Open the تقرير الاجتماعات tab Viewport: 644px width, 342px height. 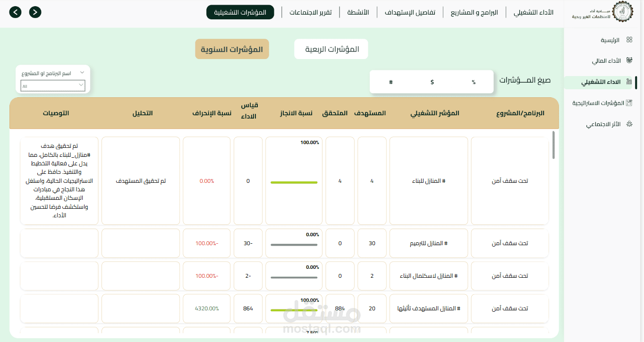pos(311,12)
